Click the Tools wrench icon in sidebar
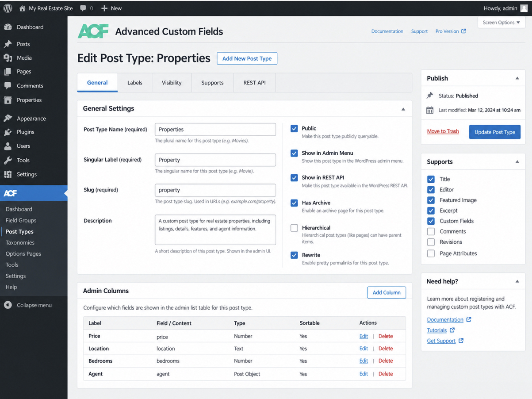Viewport: 532px width, 399px height. [x=8, y=160]
